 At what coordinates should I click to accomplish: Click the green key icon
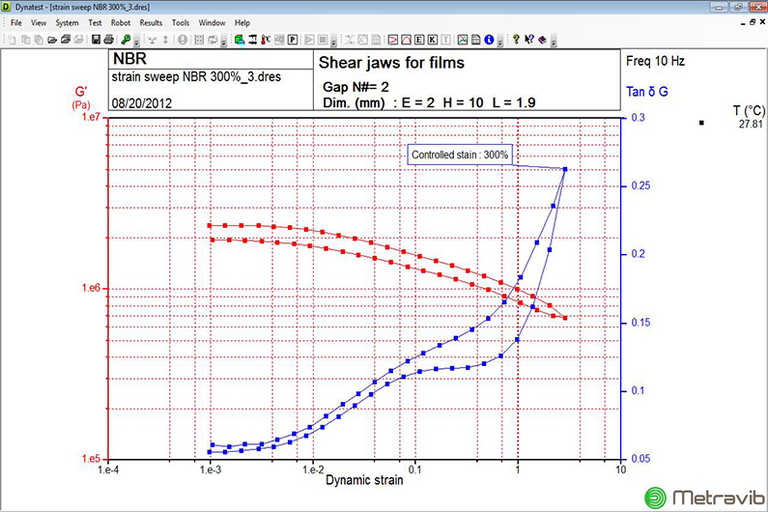pos(126,40)
